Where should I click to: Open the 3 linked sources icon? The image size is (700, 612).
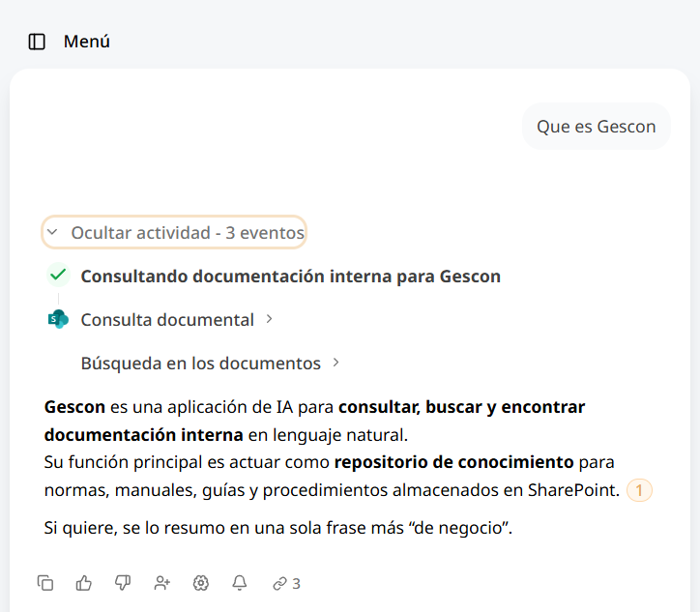click(x=286, y=583)
